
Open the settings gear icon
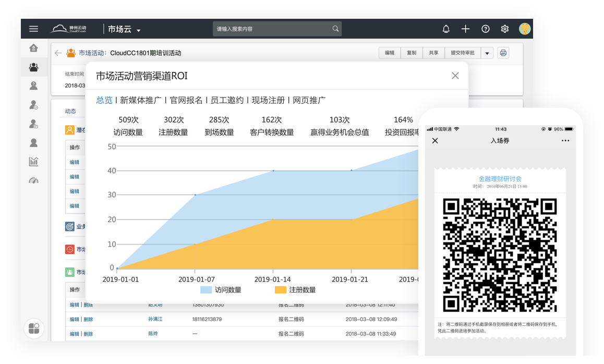(504, 29)
